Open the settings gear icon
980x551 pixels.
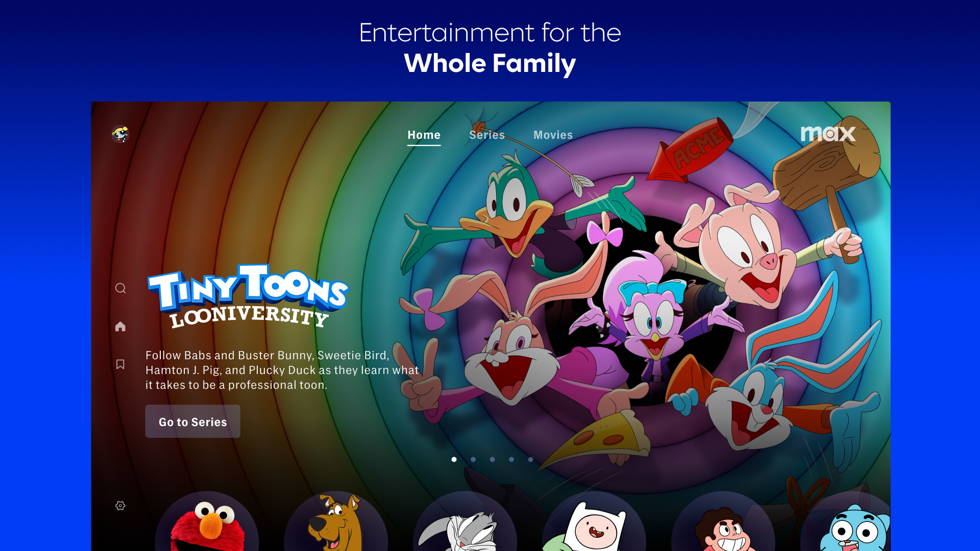(120, 506)
